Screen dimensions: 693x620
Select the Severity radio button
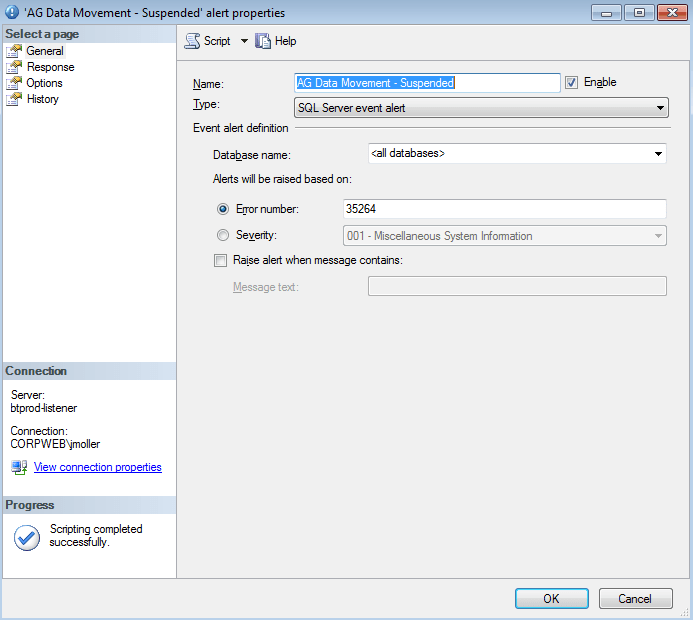(x=223, y=235)
